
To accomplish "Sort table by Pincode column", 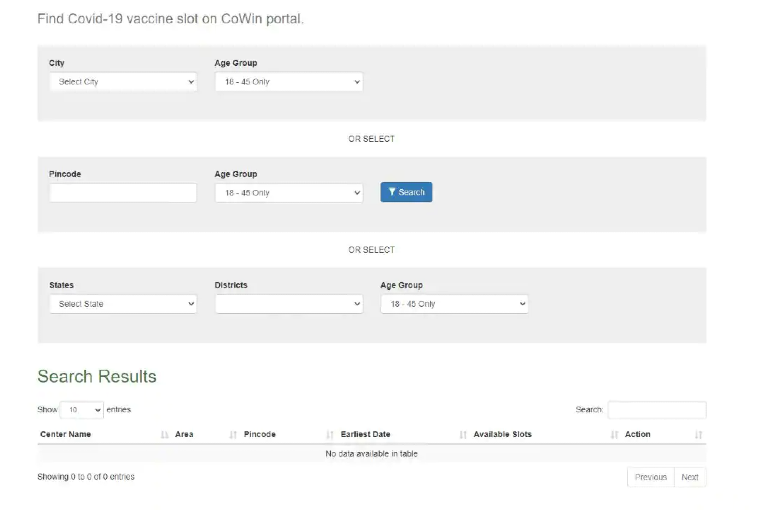I will 289,434.
